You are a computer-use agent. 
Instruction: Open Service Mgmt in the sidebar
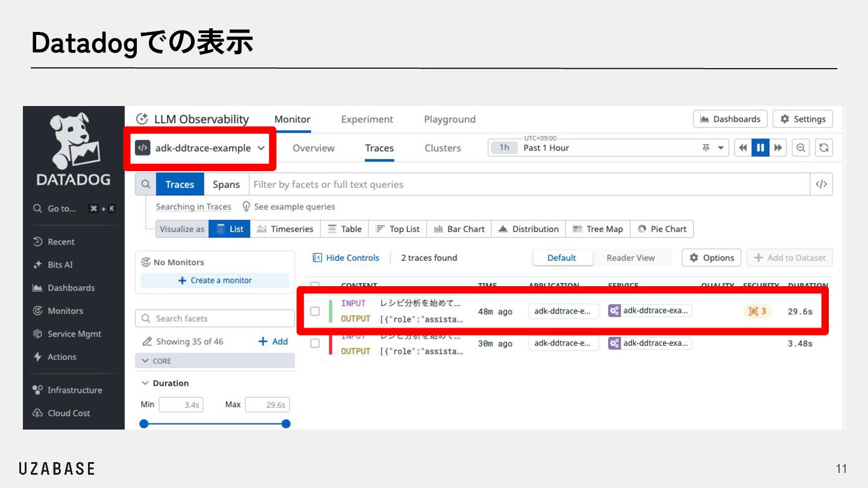67,334
